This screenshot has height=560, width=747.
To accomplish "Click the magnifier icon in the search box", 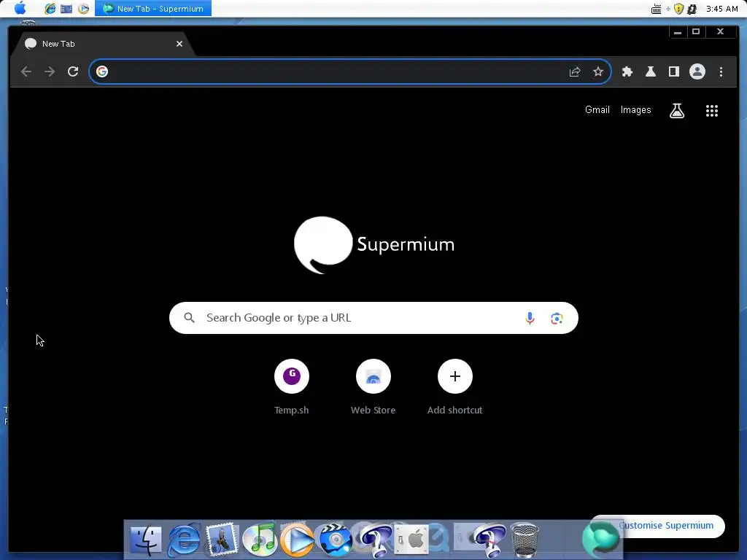I will 189,318.
